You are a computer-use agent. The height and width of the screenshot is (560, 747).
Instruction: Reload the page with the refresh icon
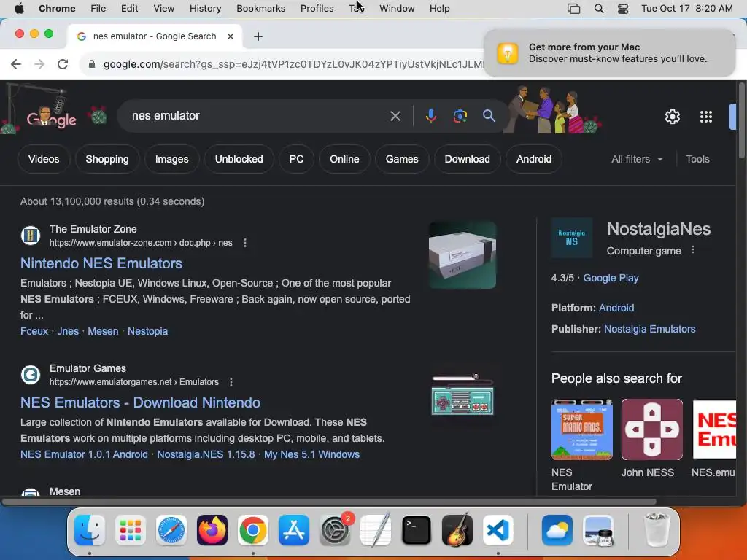click(63, 64)
